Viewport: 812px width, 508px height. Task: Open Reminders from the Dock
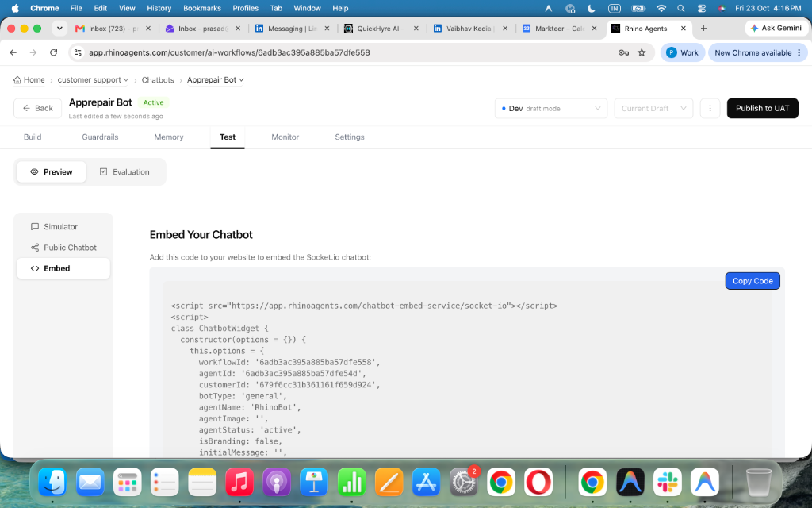[165, 482]
